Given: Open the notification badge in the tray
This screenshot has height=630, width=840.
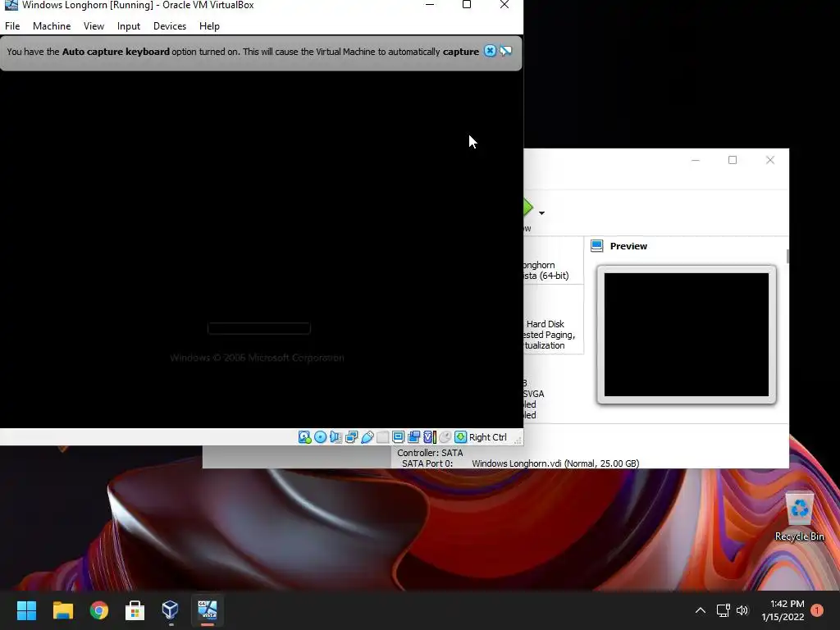Looking at the screenshot, I should coord(817,609).
